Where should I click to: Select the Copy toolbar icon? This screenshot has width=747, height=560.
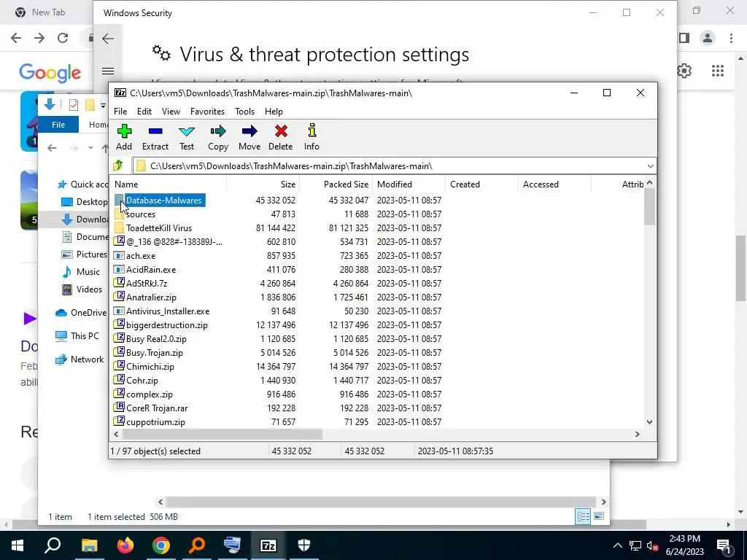tap(218, 137)
